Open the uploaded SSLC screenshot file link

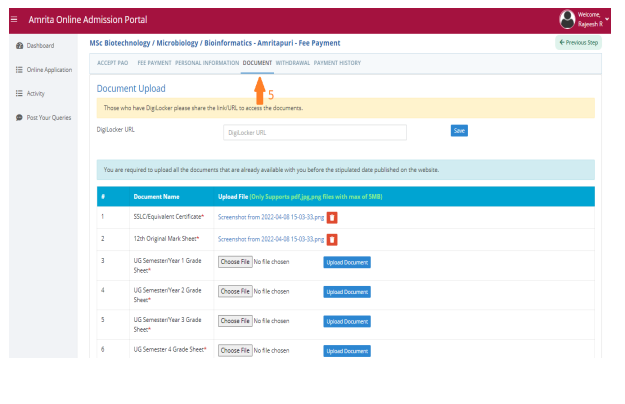pos(270,216)
